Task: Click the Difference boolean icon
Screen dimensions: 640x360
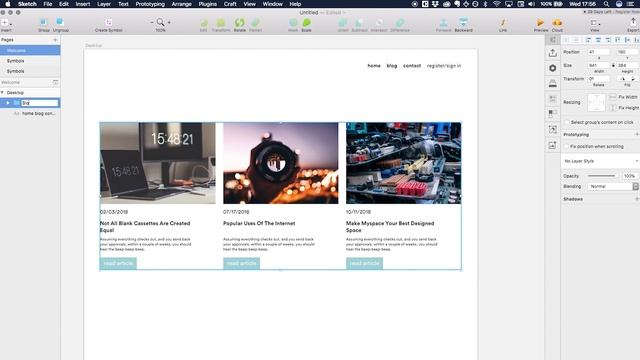Action: click(x=400, y=24)
